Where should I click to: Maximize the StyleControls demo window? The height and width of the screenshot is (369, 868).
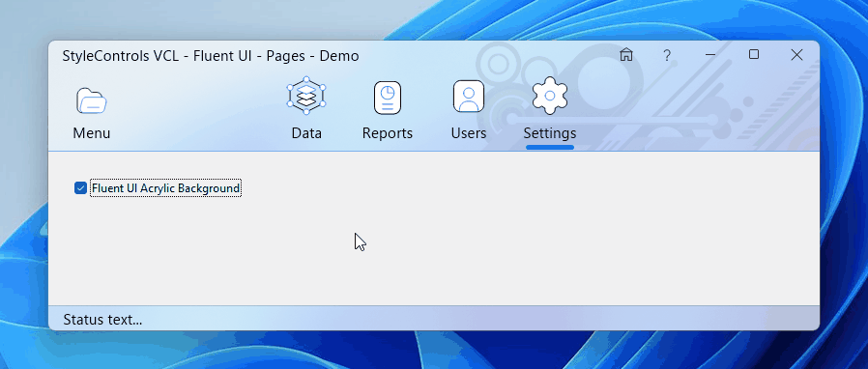tap(753, 54)
